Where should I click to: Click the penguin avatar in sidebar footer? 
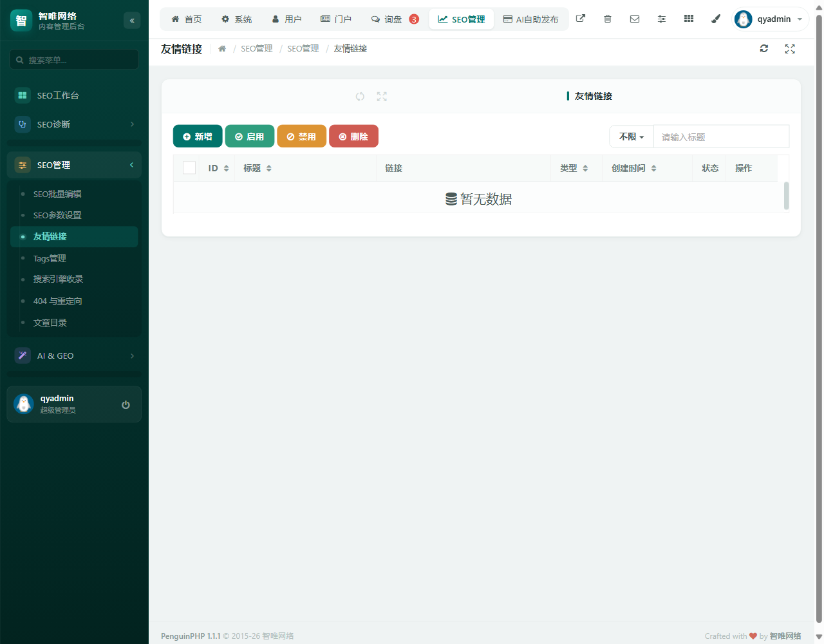(x=24, y=404)
